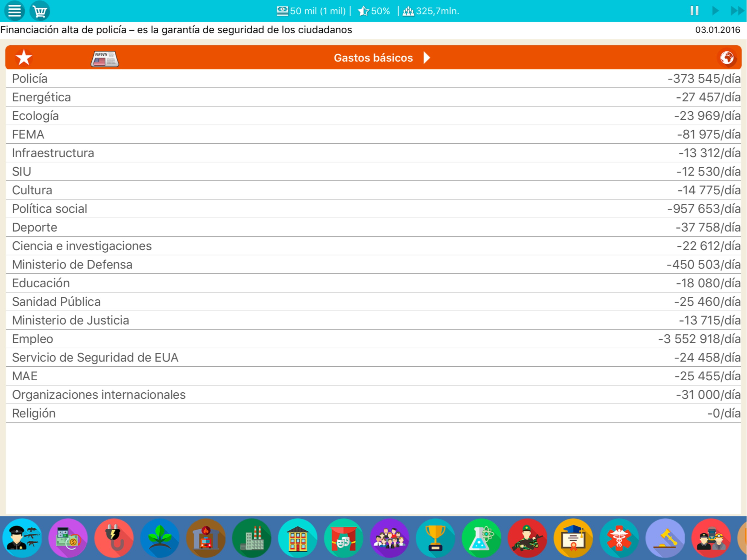This screenshot has height=560, width=747.
Task: Expand the Gastos básicos arrow
Action: point(427,58)
